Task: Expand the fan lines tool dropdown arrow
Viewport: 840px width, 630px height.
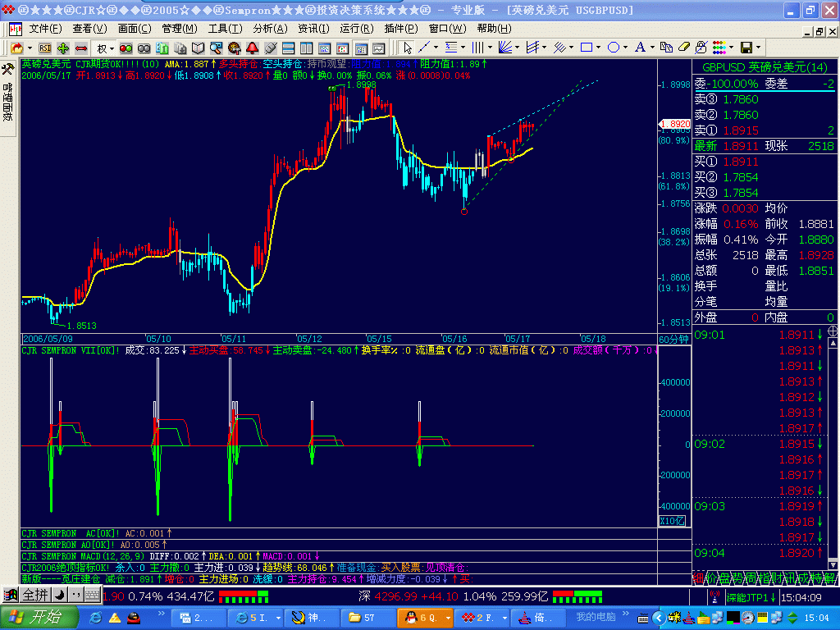Action: coord(517,48)
